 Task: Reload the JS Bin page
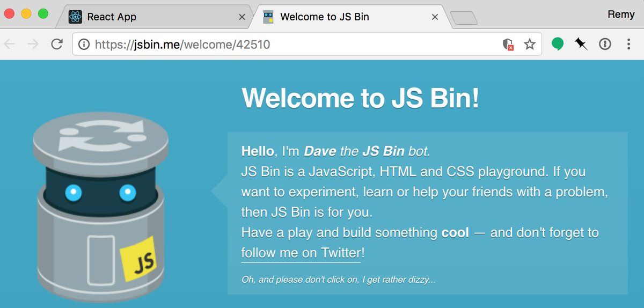point(56,44)
